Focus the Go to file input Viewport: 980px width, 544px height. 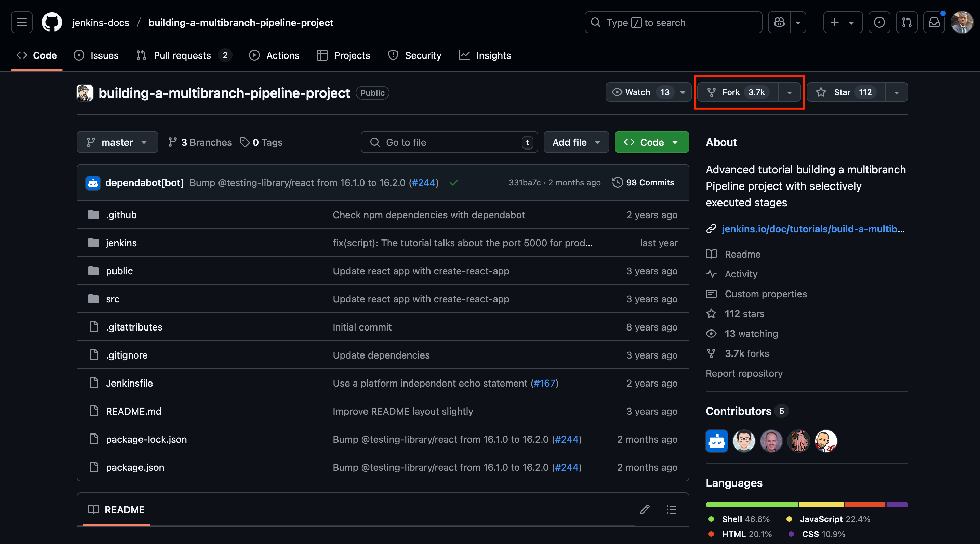point(449,142)
